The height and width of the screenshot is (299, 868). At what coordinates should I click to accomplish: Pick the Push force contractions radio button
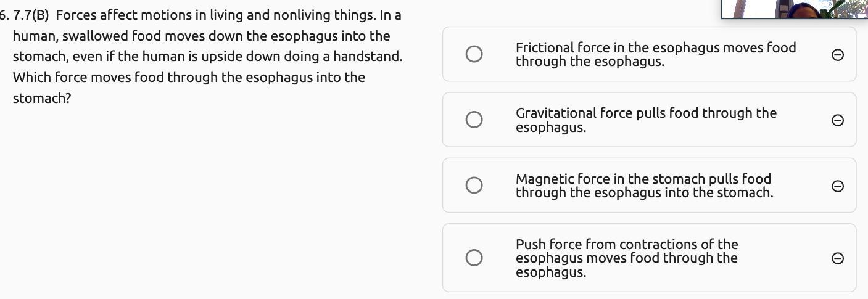click(474, 258)
